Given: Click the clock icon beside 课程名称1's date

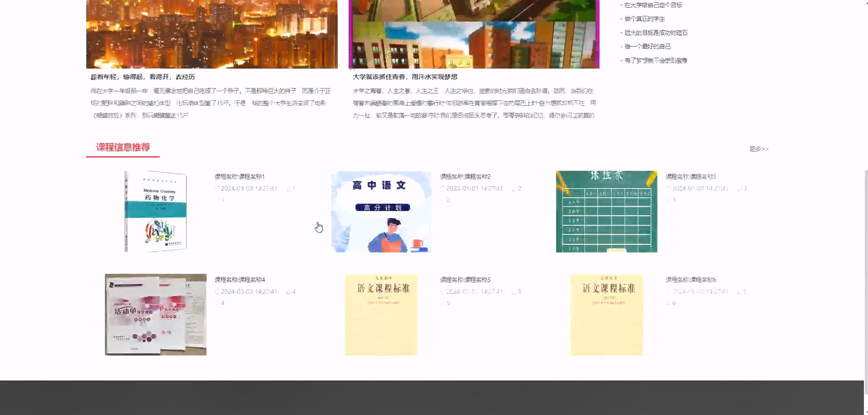Looking at the screenshot, I should click(x=217, y=188).
